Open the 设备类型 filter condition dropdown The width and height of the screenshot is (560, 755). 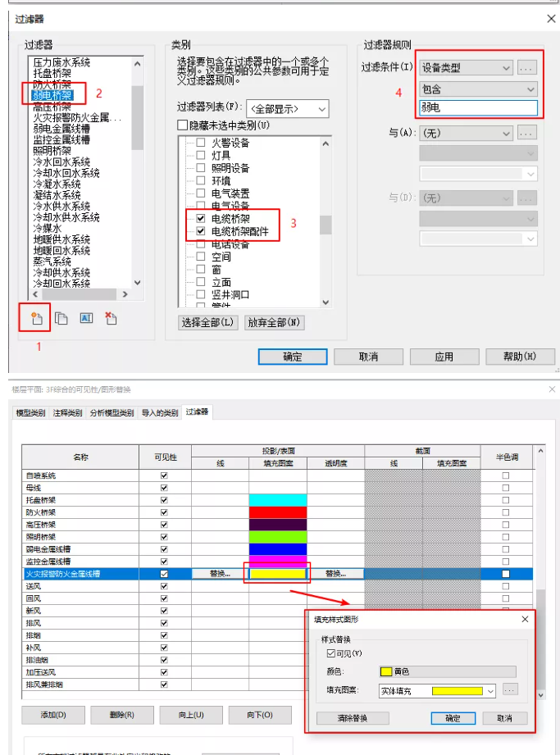click(466, 68)
